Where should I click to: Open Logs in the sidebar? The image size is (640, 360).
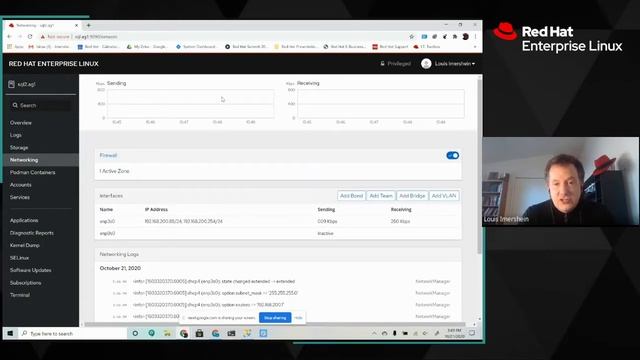pyautogui.click(x=16, y=135)
